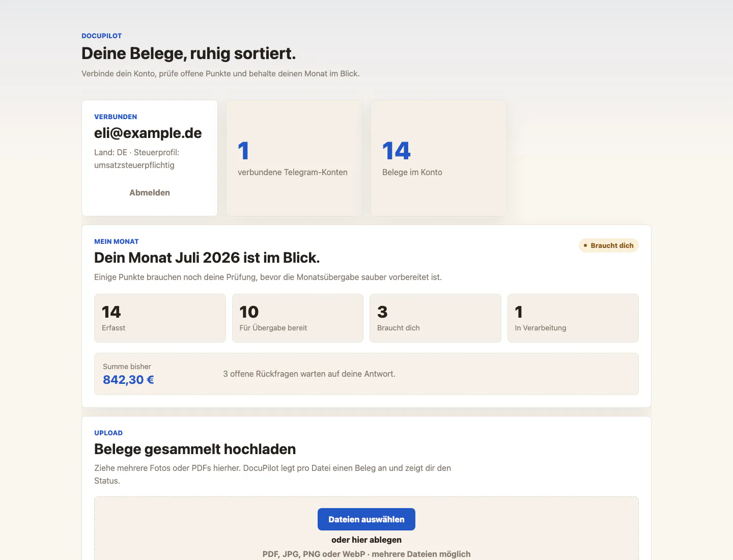Select the Braucht dich status badge

click(x=608, y=245)
